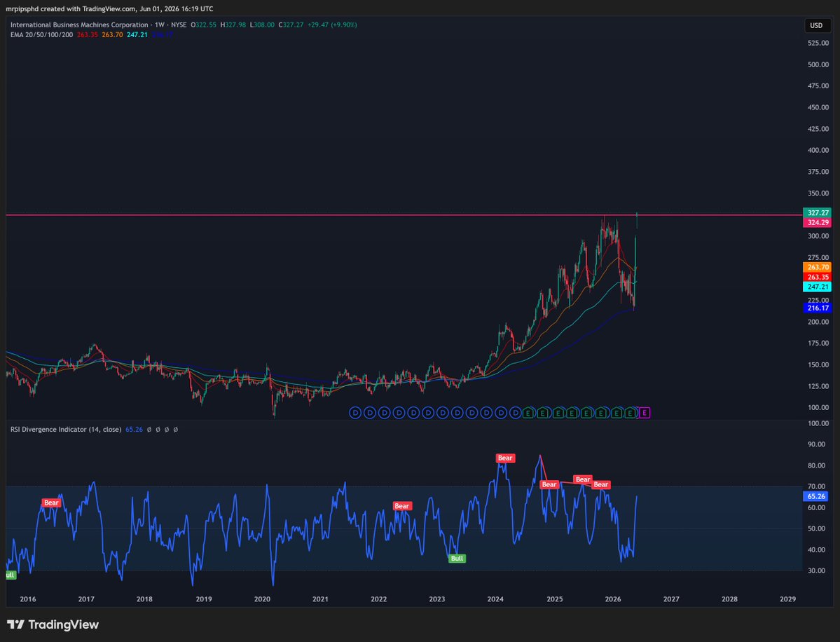
Task: Click the O322.55 open value in header
Action: click(x=204, y=25)
